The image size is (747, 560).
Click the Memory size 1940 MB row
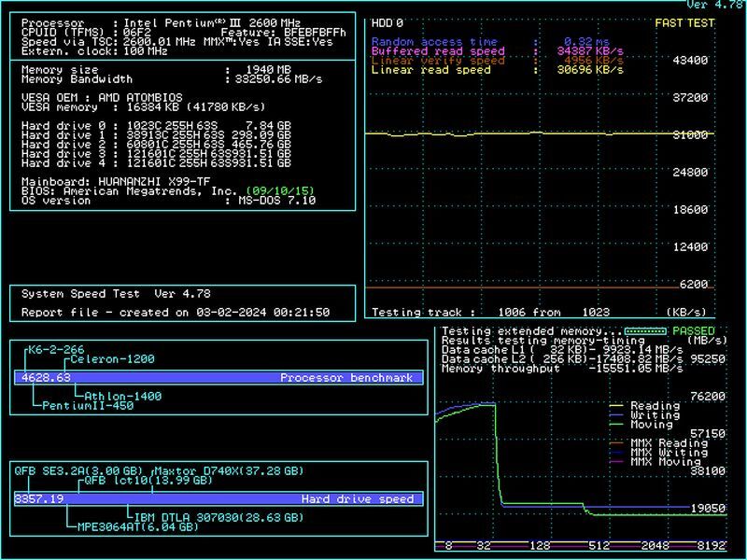[x=156, y=70]
